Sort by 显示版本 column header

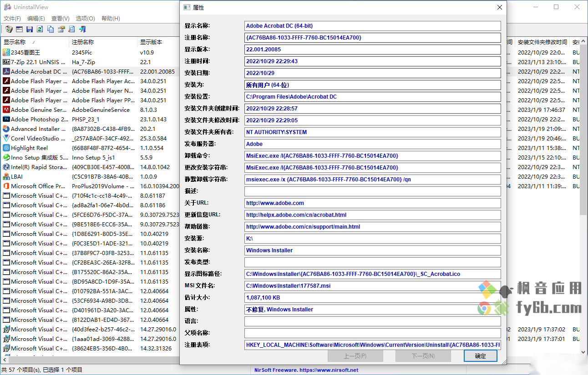click(159, 42)
